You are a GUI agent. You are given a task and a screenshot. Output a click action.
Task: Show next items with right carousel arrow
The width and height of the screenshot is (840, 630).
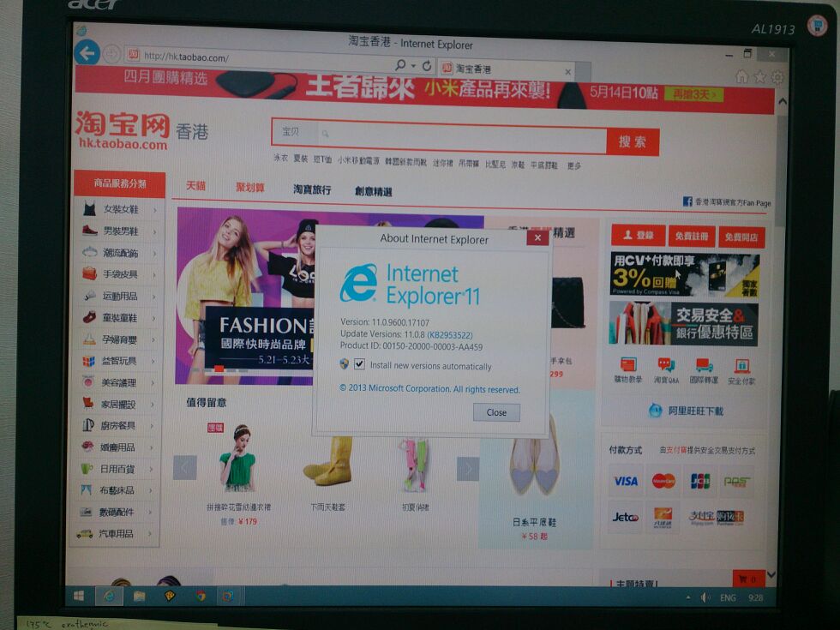click(x=468, y=470)
